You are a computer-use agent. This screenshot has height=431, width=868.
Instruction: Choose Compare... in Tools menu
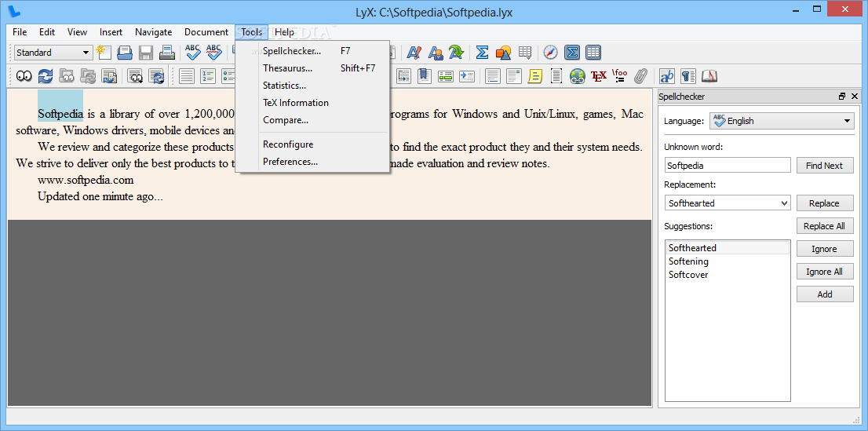(313, 119)
